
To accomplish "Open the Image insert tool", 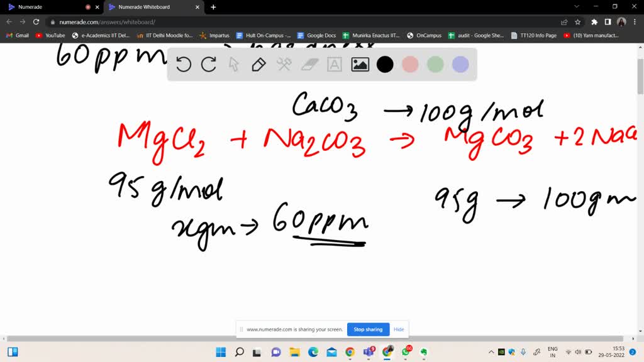I will coord(359,64).
